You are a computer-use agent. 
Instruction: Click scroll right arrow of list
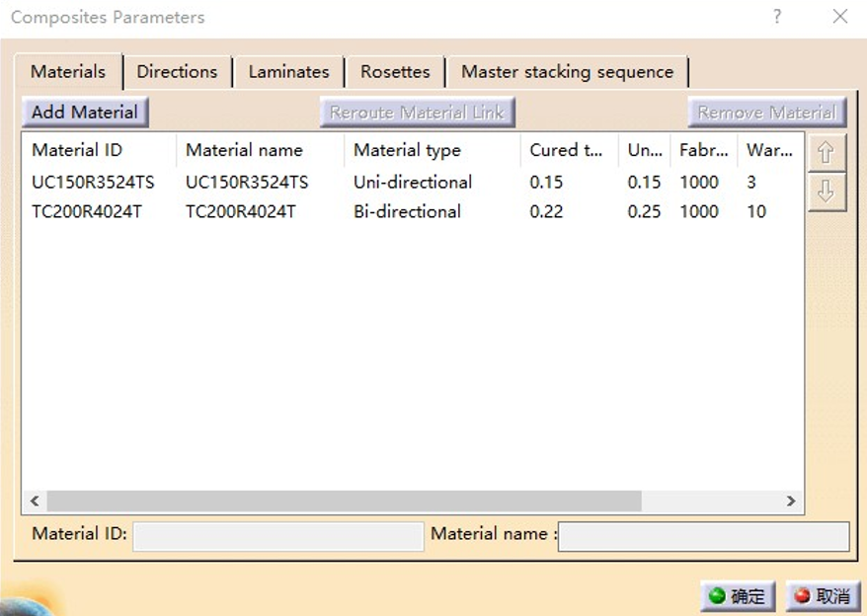[x=791, y=500]
